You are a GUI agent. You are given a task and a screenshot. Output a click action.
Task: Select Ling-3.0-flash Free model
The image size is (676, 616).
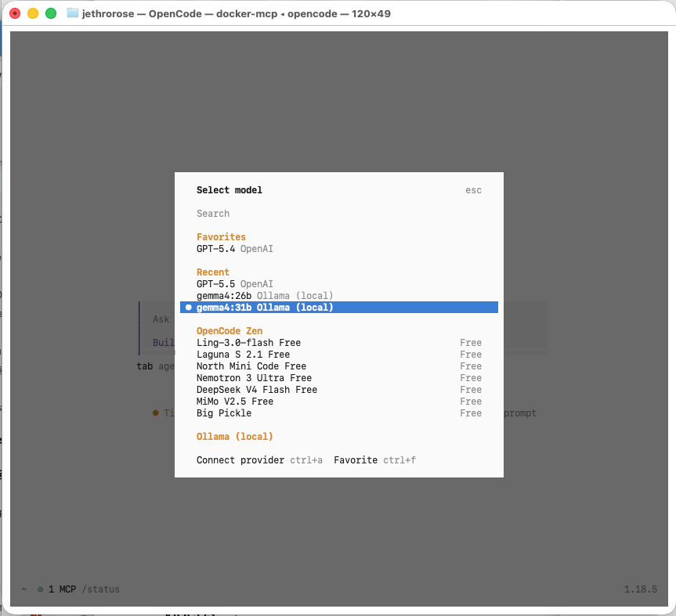339,343
